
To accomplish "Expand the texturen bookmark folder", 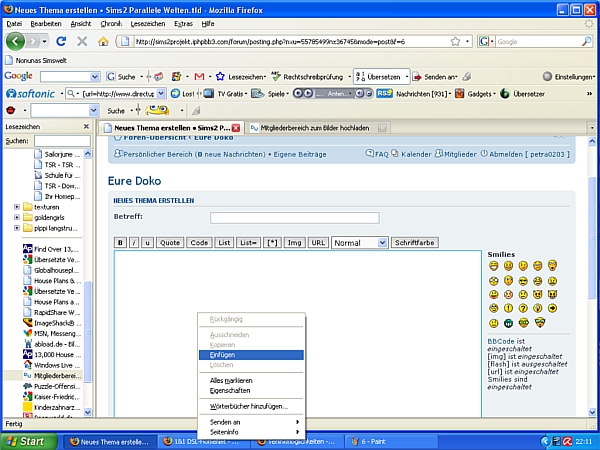I will 17,206.
